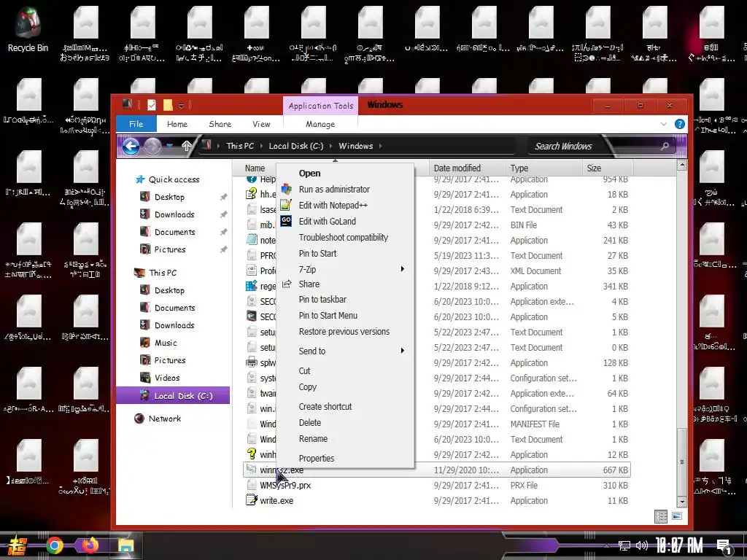
Task: Show hidden tray icons with the up chevron
Action: (x=606, y=545)
